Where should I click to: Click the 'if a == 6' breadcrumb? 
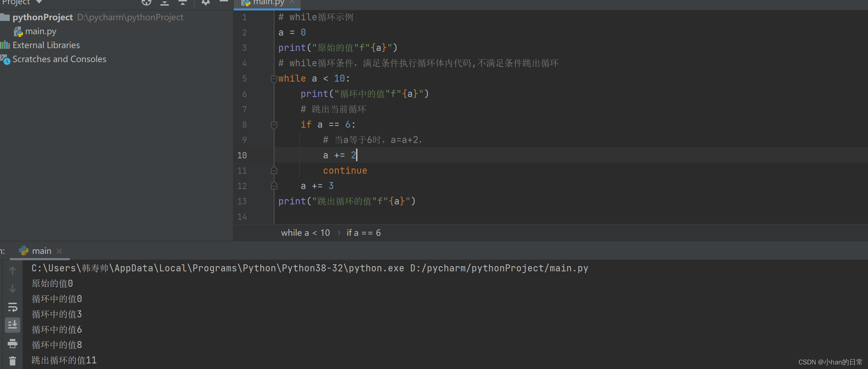363,233
